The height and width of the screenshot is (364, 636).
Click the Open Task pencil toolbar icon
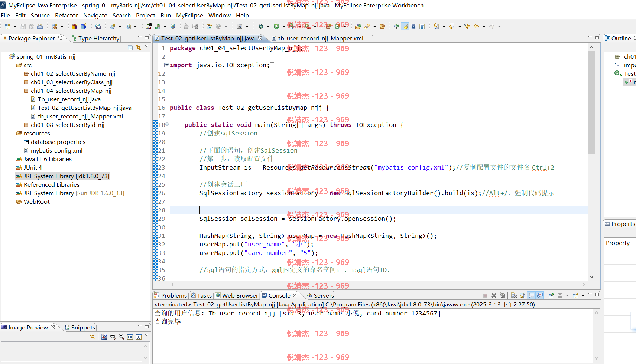(367, 26)
